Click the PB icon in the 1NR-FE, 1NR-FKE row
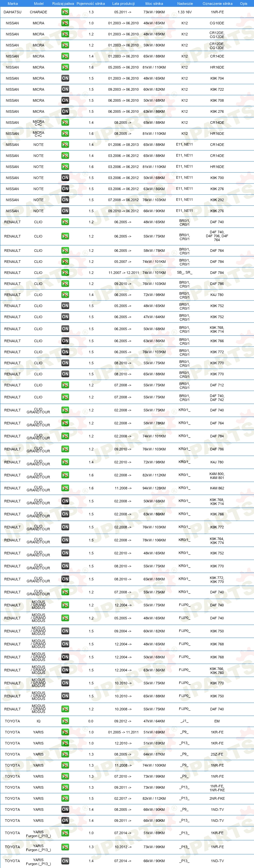This screenshot has width=254, height=868. [65, 787]
